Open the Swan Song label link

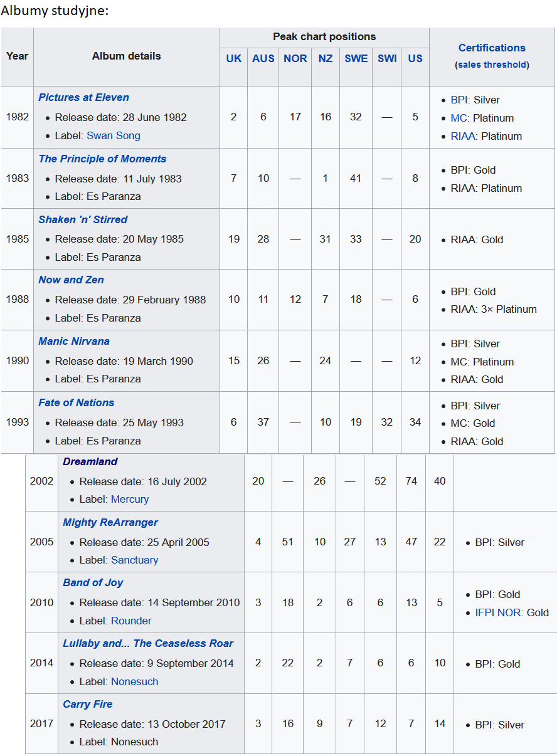pos(114,135)
